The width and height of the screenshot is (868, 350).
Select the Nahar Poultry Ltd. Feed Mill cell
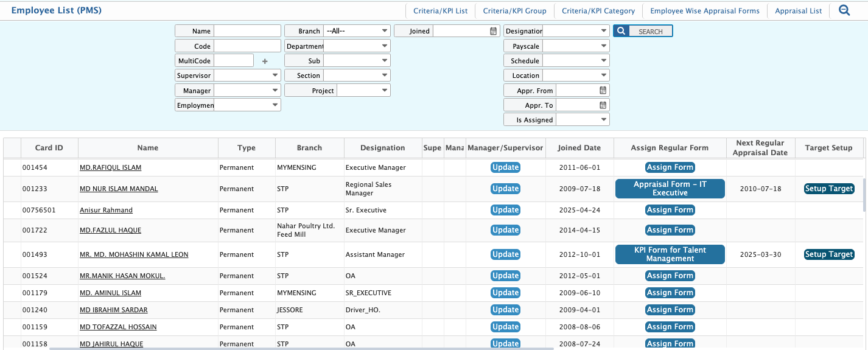[x=309, y=230]
